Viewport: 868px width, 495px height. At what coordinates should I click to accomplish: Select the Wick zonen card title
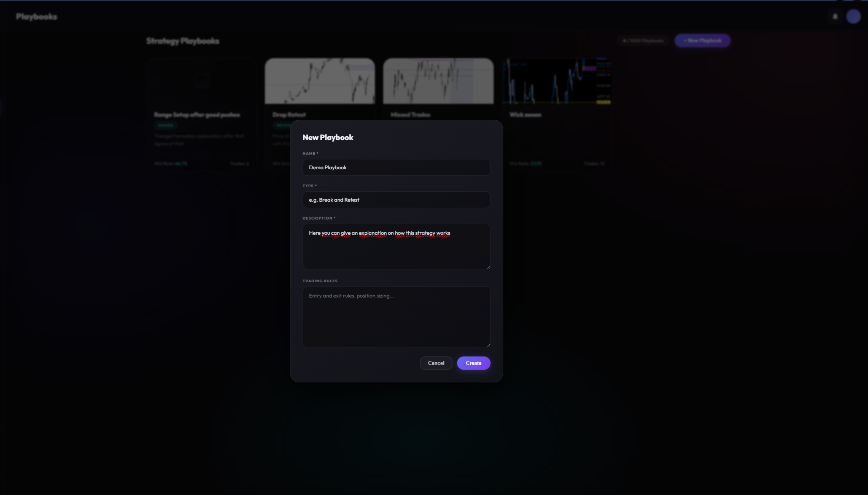[526, 115]
